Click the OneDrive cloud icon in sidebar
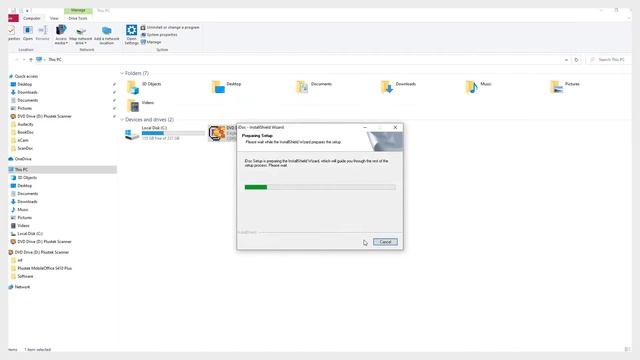Image resolution: width=640 pixels, height=360 pixels. coord(11,159)
